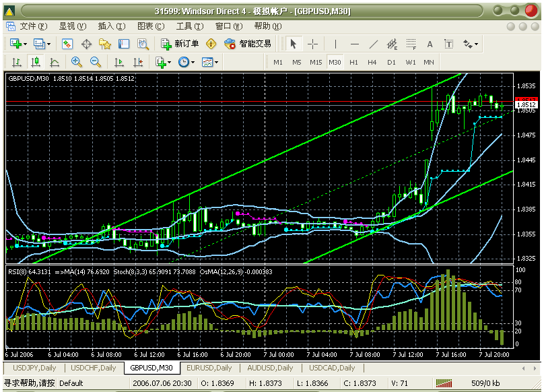Viewport: 544px width, 392px height.
Task: Switch chart to bar chart mode
Action: pyautogui.click(x=16, y=62)
